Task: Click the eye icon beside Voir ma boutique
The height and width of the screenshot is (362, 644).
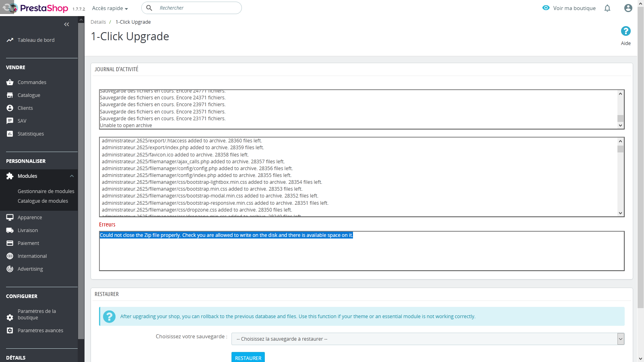Action: click(546, 8)
